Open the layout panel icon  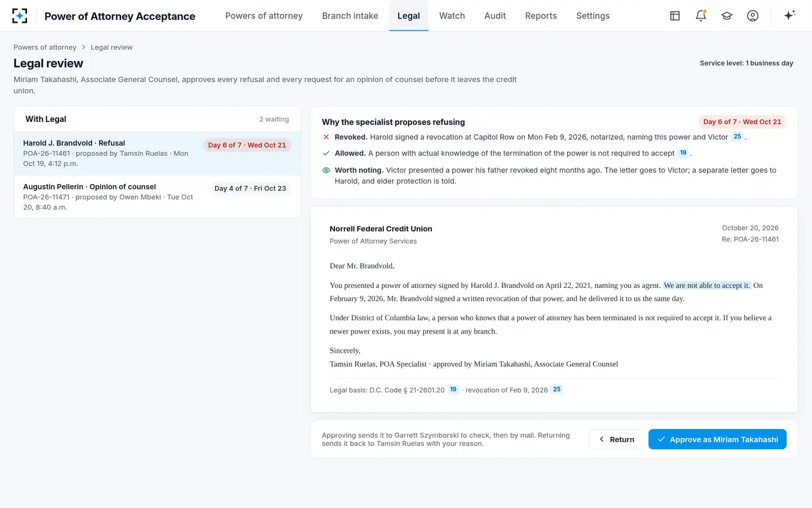(x=675, y=16)
